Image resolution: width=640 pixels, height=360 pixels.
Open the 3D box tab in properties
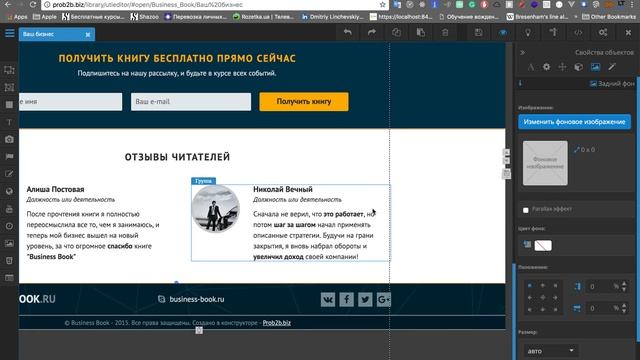pyautogui.click(x=579, y=67)
